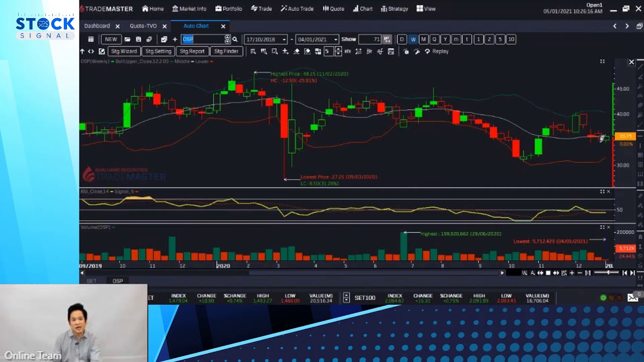Click the crosshair plus cursor tool

click(x=285, y=51)
